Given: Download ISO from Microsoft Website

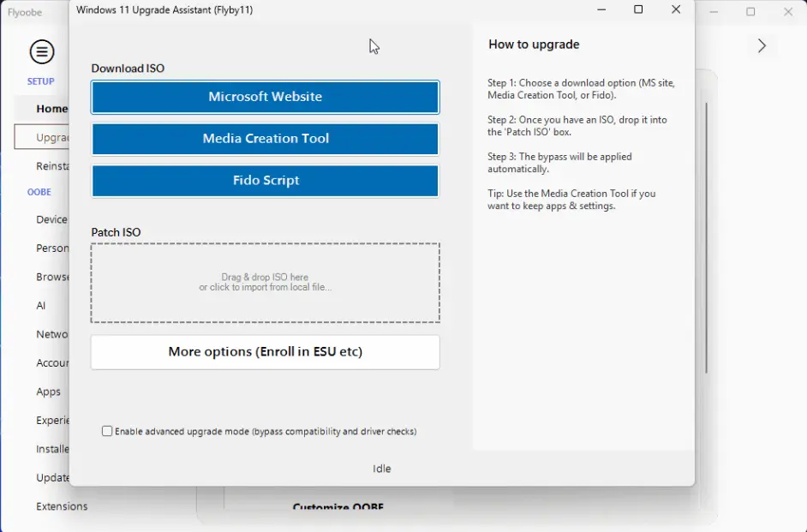Looking at the screenshot, I should (x=265, y=97).
